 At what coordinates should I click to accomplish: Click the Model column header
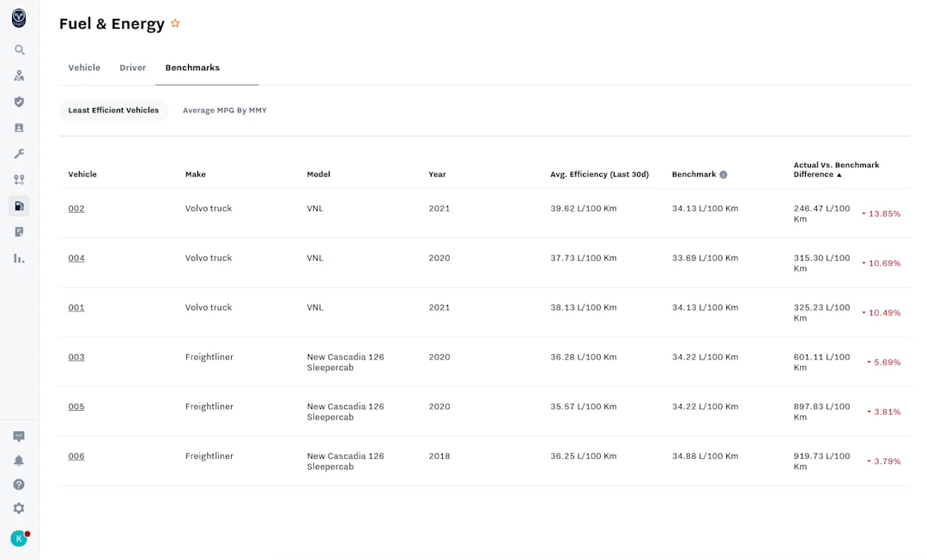318,174
